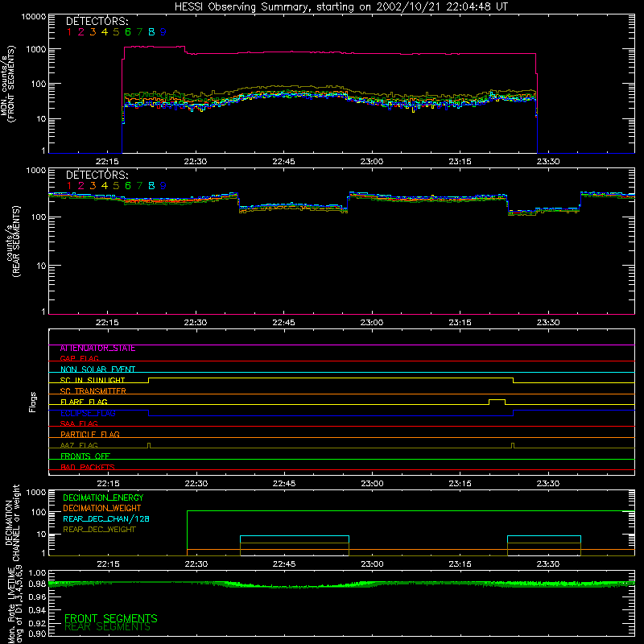Click the second olive flag spike near 23:24
The image size is (644, 644).
(x=513, y=445)
